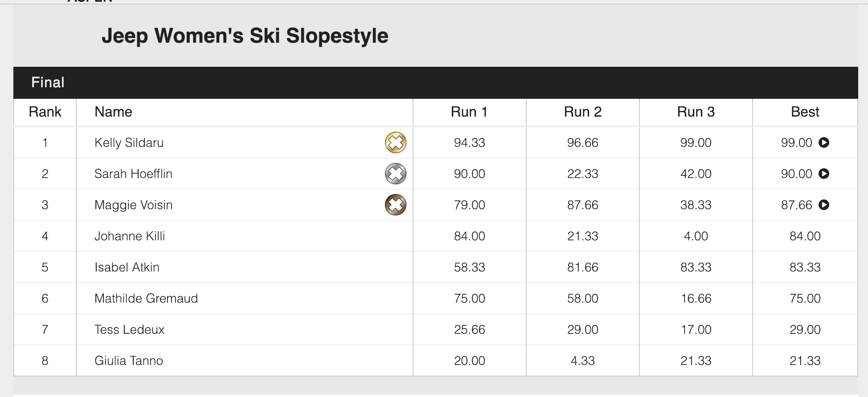
Task: Click the Rank column header
Action: click(x=45, y=112)
